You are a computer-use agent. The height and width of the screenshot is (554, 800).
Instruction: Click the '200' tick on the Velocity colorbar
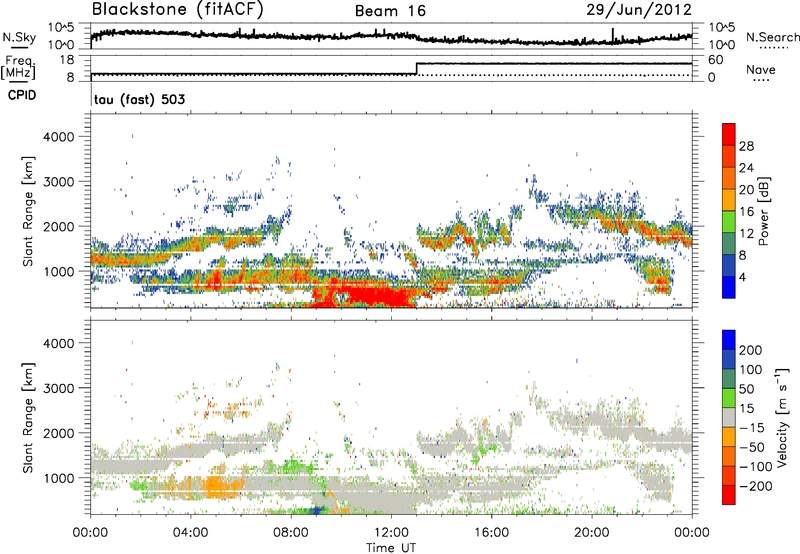click(751, 350)
